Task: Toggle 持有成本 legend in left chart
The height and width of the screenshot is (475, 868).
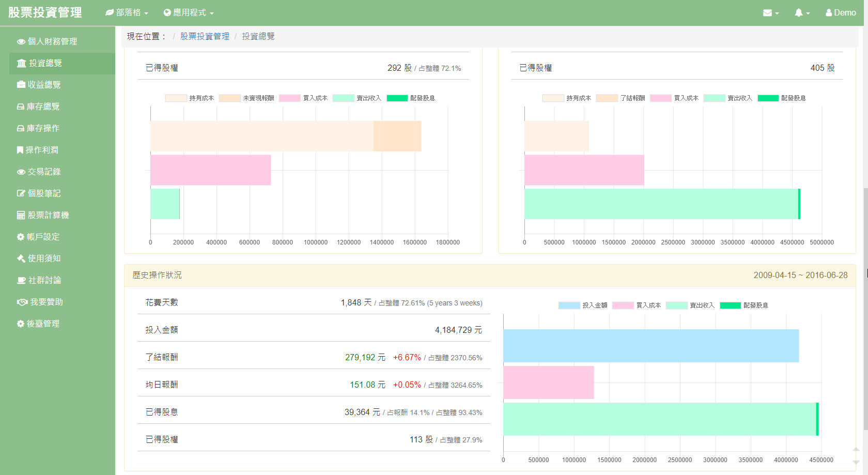Action: 189,98
